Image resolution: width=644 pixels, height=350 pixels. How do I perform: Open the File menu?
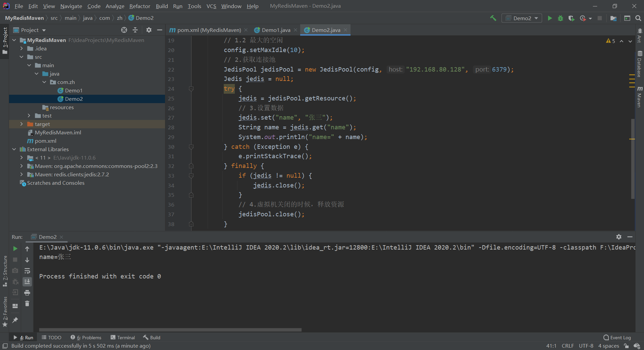click(19, 6)
